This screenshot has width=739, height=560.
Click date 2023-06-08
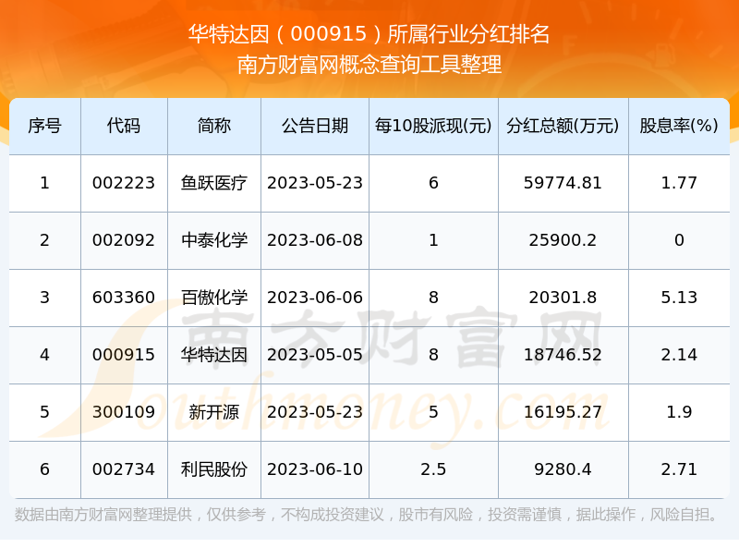pyautogui.click(x=315, y=240)
